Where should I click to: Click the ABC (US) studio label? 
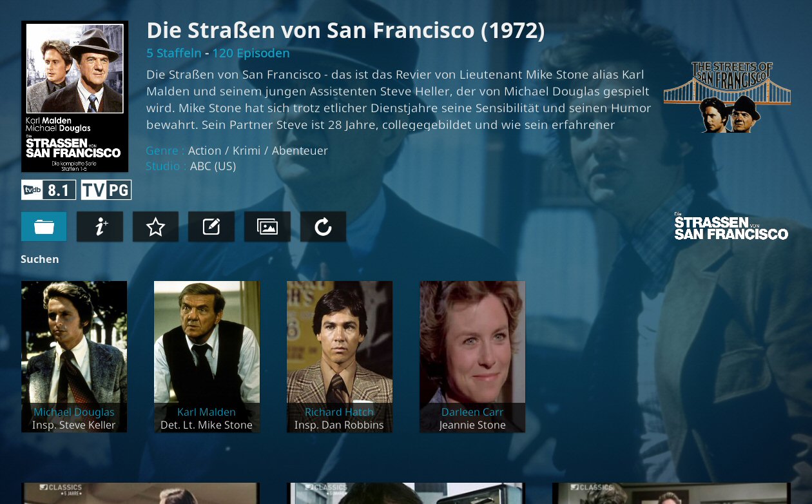(x=213, y=166)
